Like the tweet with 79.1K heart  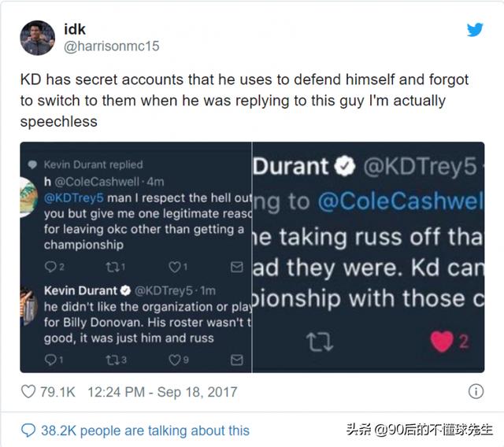[28, 392]
